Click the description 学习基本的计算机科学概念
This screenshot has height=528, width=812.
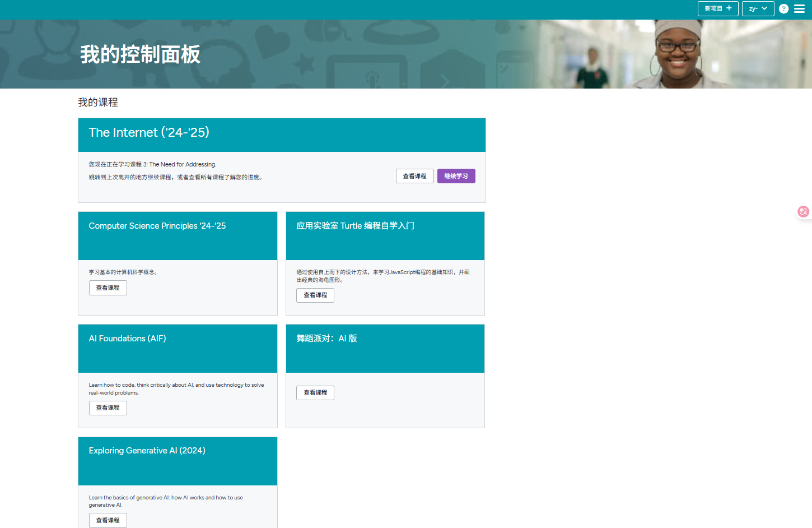point(124,272)
